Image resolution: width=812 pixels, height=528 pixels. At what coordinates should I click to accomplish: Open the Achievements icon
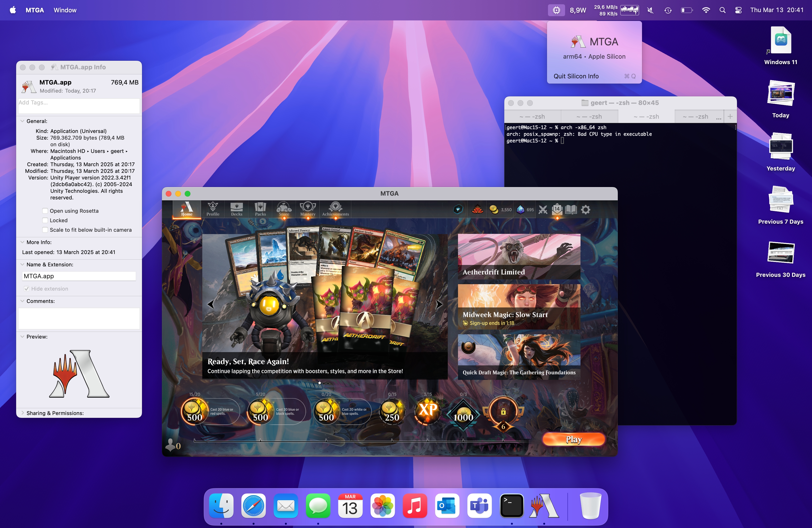[x=335, y=209]
